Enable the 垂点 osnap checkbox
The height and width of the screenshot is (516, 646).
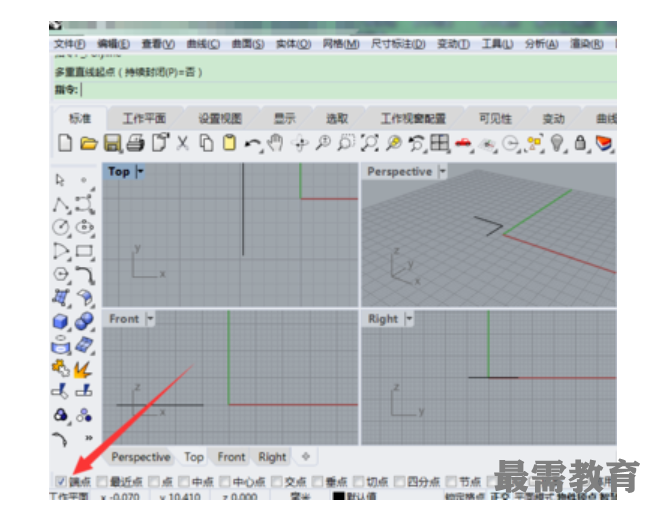click(x=317, y=481)
